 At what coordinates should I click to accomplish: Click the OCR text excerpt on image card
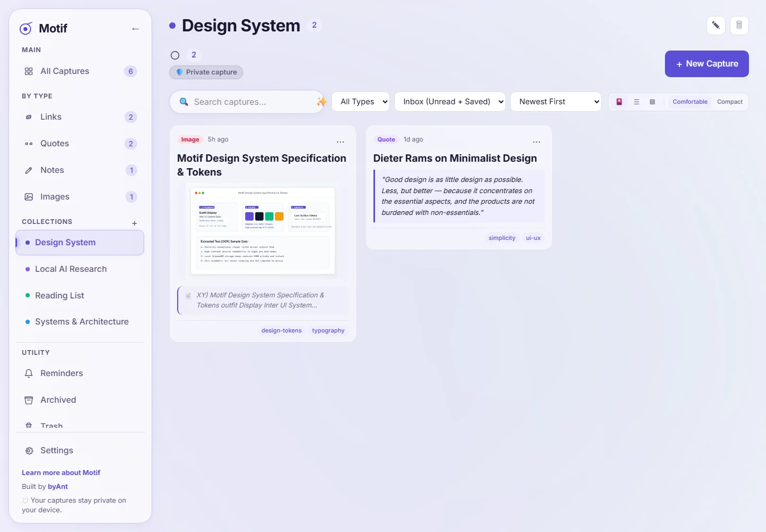[x=263, y=301]
